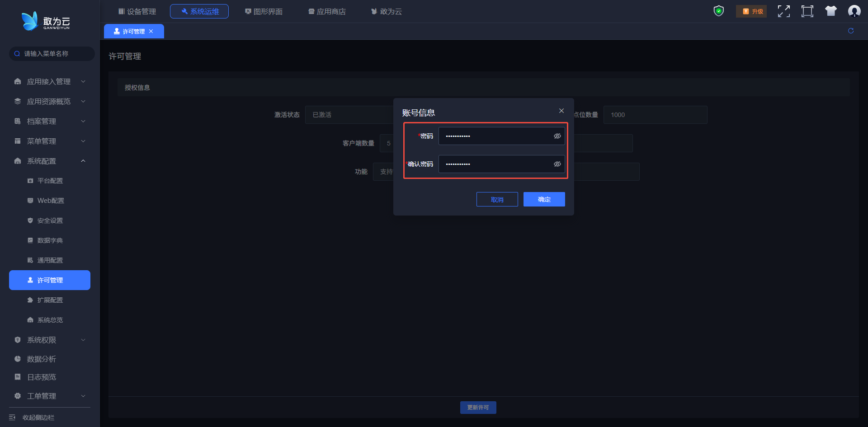The width and height of the screenshot is (868, 427).
Task: Open the 系统运维 top menu
Action: click(x=199, y=11)
